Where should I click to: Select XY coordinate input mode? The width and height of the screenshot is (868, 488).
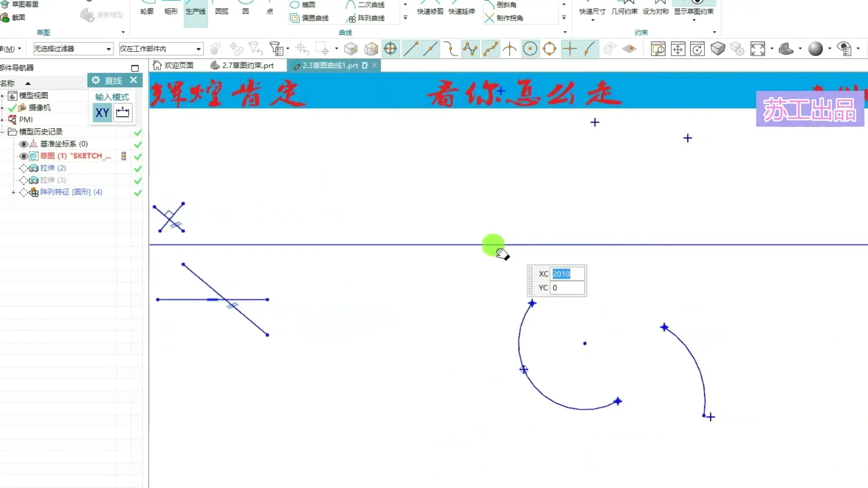click(x=102, y=113)
